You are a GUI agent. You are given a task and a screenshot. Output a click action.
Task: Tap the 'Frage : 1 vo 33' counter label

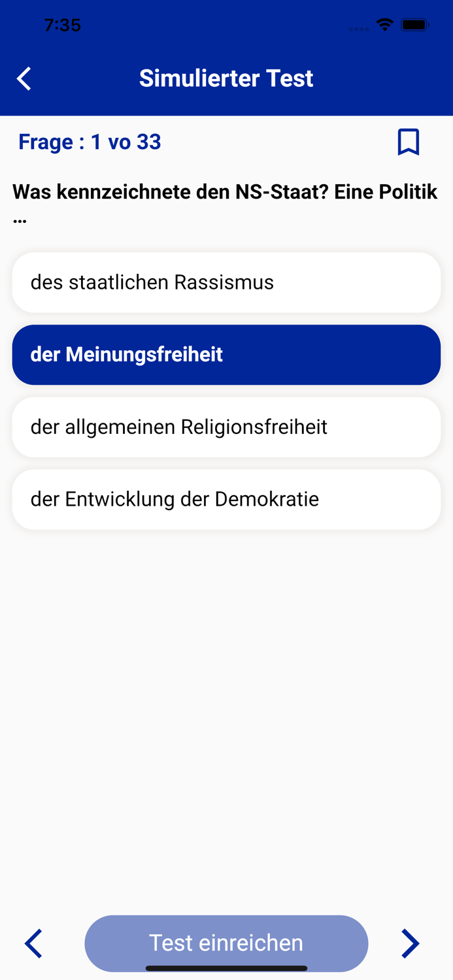(x=90, y=142)
